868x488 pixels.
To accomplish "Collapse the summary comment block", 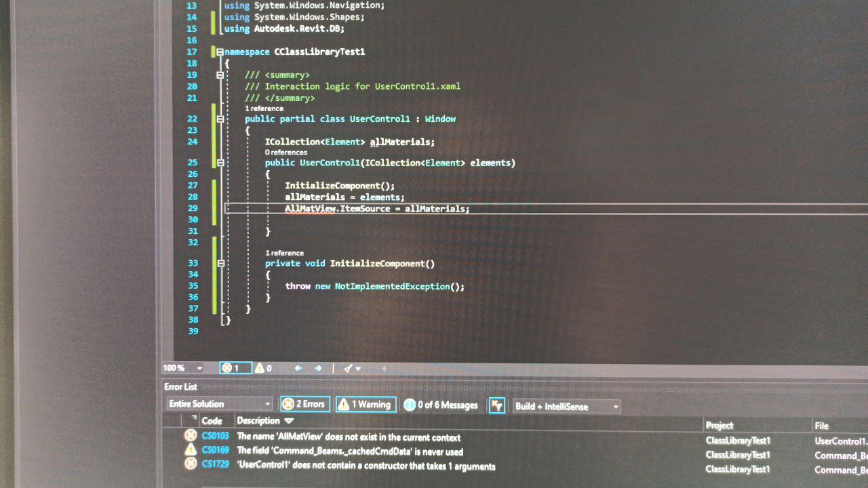I will (x=220, y=75).
